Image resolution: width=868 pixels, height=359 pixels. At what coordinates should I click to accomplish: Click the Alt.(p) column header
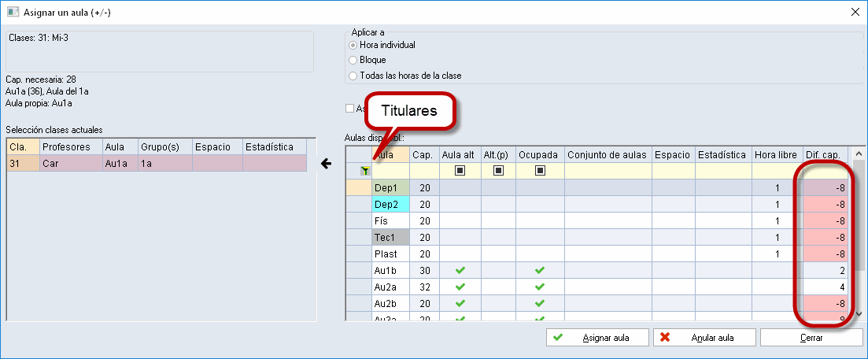click(x=498, y=155)
